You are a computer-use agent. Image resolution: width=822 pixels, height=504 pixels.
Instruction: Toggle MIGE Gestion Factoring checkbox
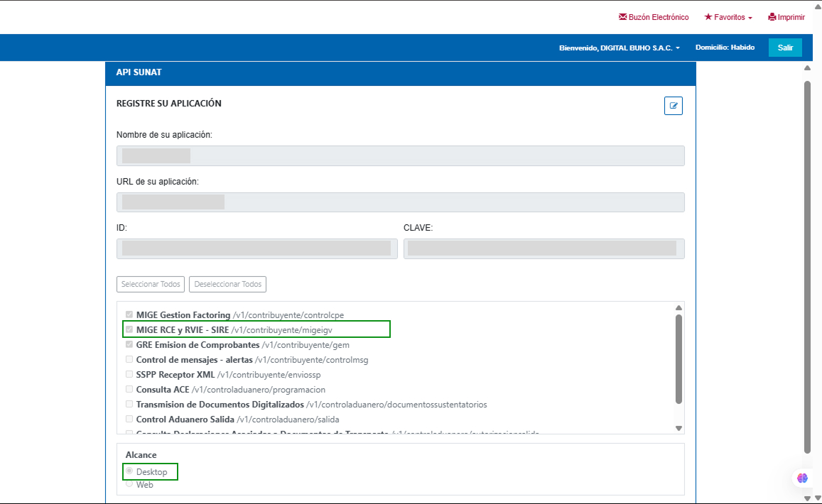(x=129, y=314)
